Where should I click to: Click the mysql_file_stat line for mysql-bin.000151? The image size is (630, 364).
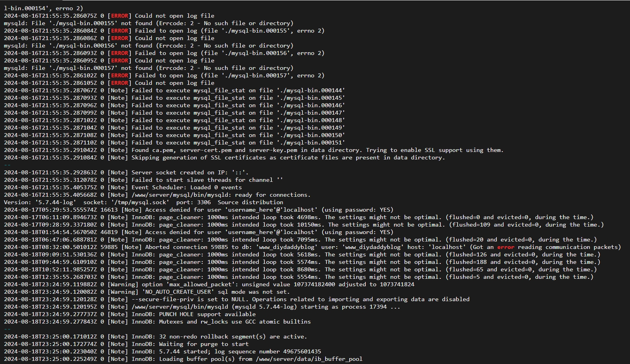coord(174,143)
